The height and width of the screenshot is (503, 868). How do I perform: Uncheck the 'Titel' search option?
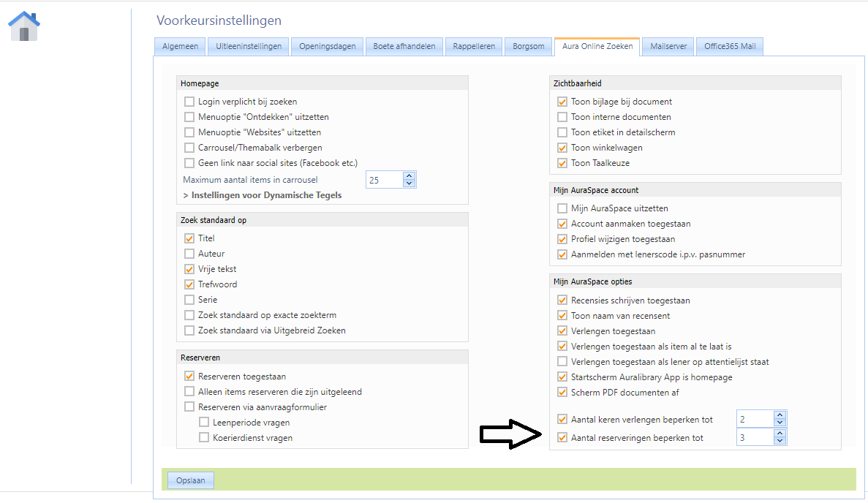point(189,238)
